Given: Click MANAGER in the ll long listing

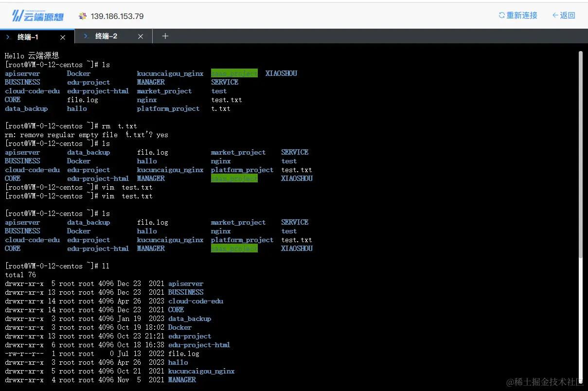Looking at the screenshot, I should [x=182, y=380].
